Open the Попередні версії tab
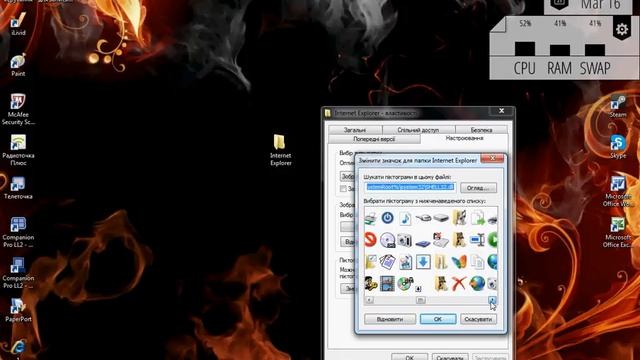 click(x=374, y=139)
